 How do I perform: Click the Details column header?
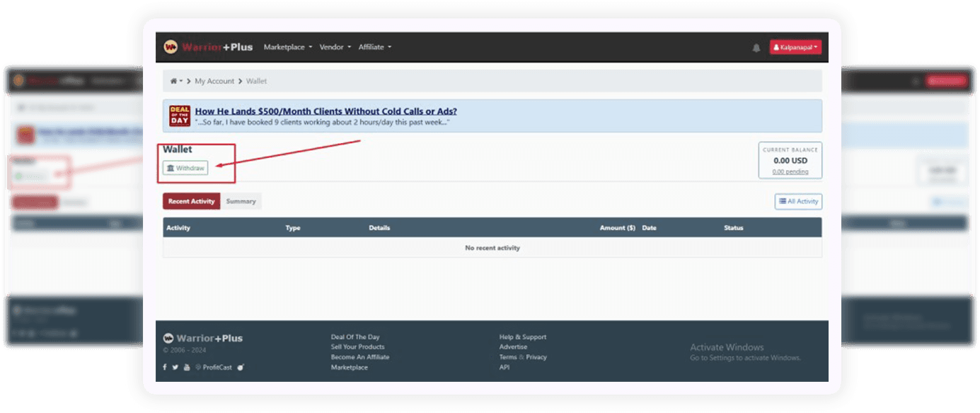click(379, 228)
